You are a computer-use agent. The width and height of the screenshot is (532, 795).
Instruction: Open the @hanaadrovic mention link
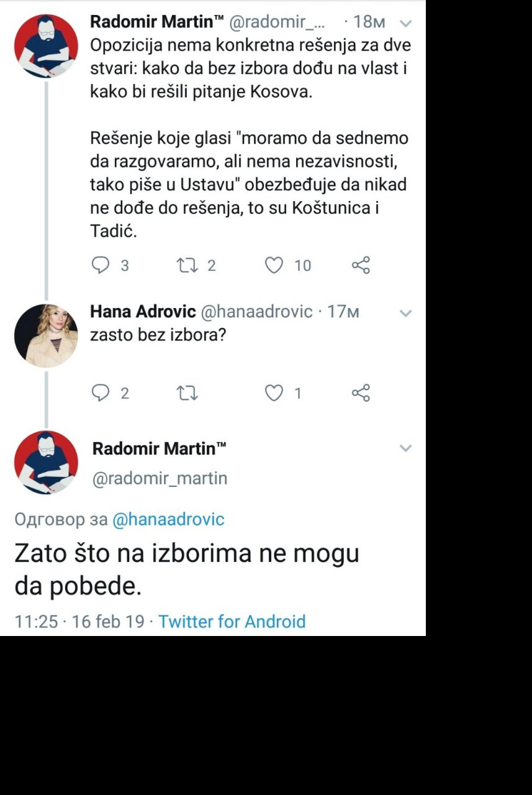168,519
